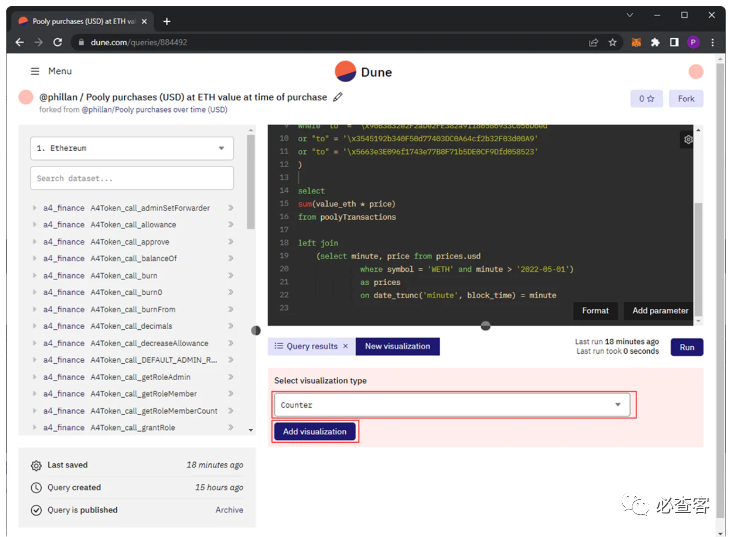This screenshot has height=537, width=733.
Task: Click the Last saved gear icon
Action: pos(36,465)
